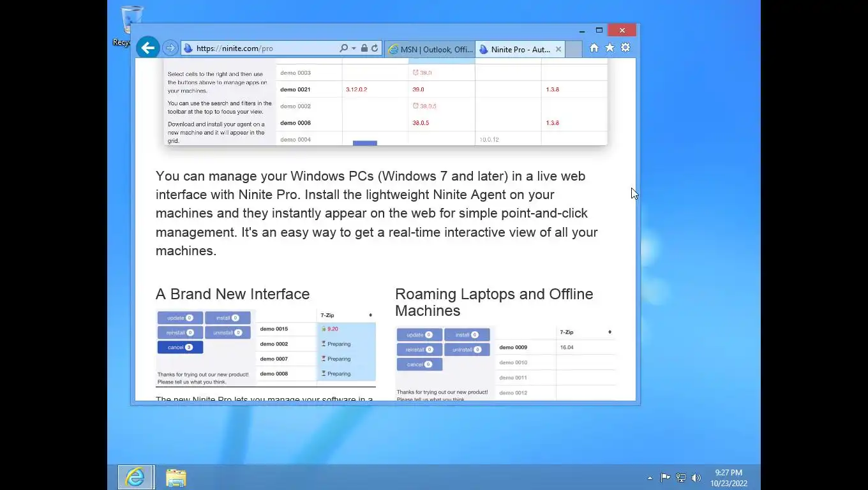Minimize the Internet Explorer window
This screenshot has width=868, height=490.
coord(582,31)
